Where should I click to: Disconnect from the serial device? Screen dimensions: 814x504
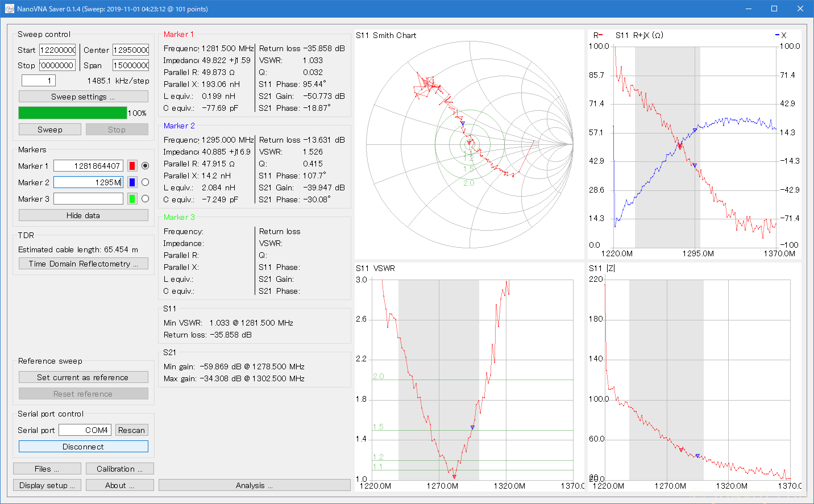click(83, 447)
